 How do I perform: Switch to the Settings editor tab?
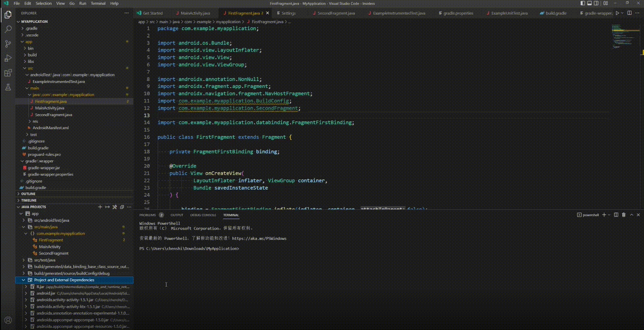pos(288,13)
